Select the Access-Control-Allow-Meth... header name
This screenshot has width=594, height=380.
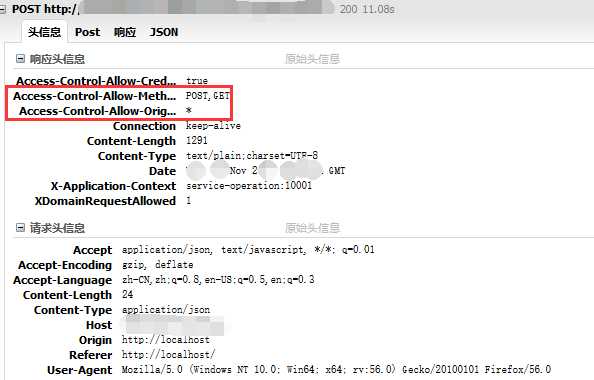coord(94,96)
